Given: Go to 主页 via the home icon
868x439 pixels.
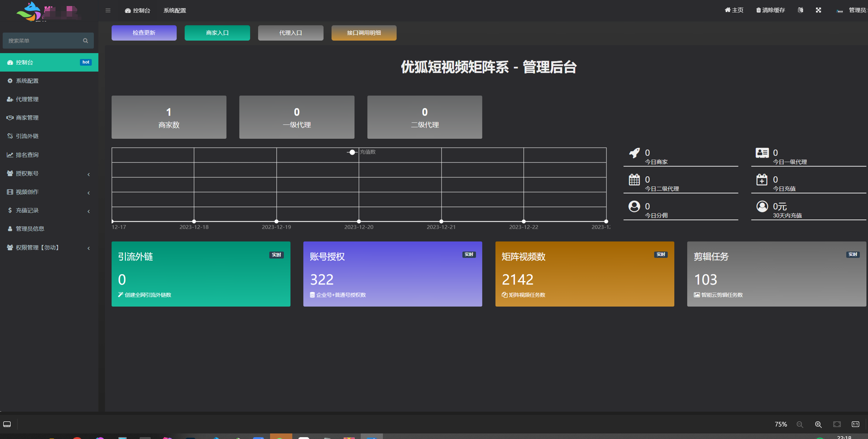Looking at the screenshot, I should pyautogui.click(x=734, y=10).
